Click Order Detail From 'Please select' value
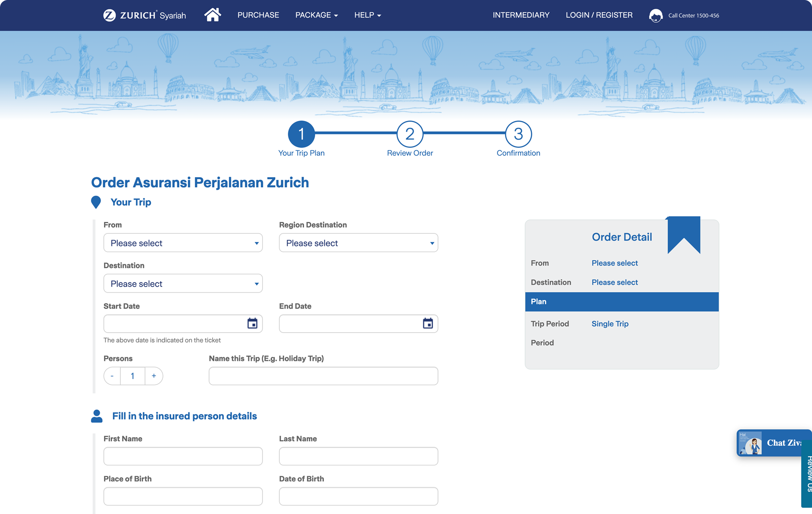Image resolution: width=812 pixels, height=514 pixels. coord(614,263)
